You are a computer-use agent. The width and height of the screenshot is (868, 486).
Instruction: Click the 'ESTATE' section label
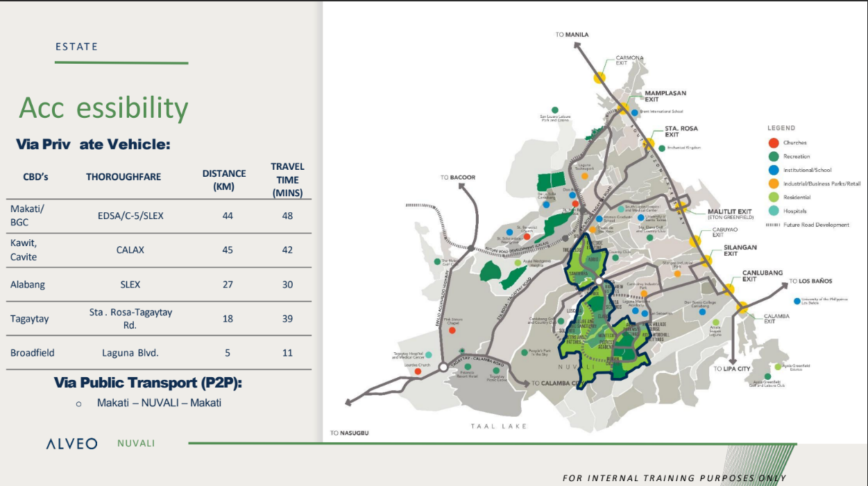[77, 46]
